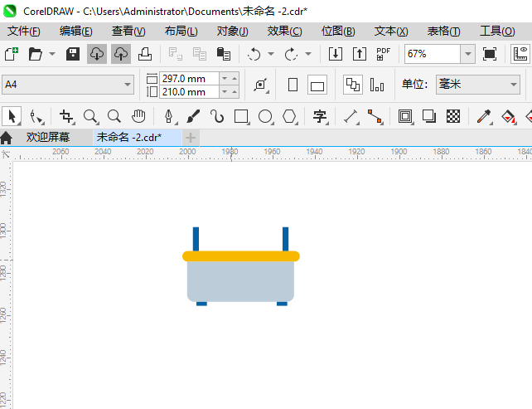
Task: Select the Shape edit tool
Action: pyautogui.click(x=36, y=116)
